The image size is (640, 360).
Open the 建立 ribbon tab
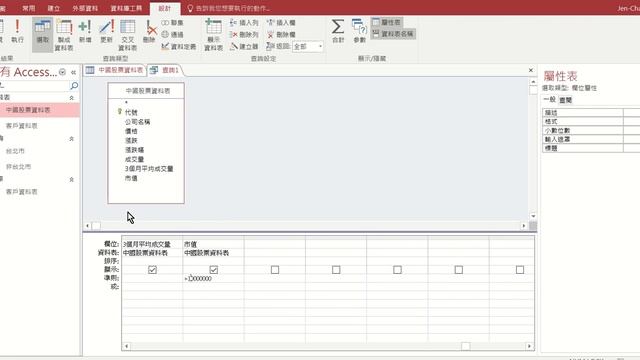[53, 8]
